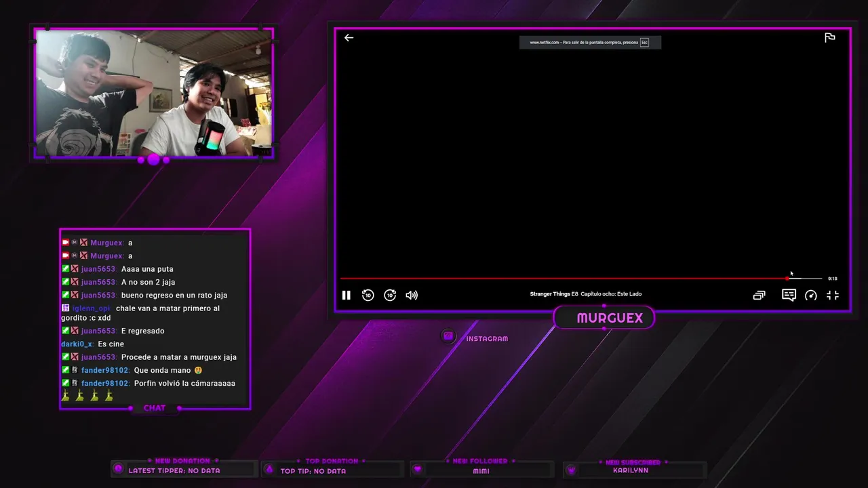868x488 pixels.
Task: Click darki0_x username in chat
Action: tap(77, 344)
